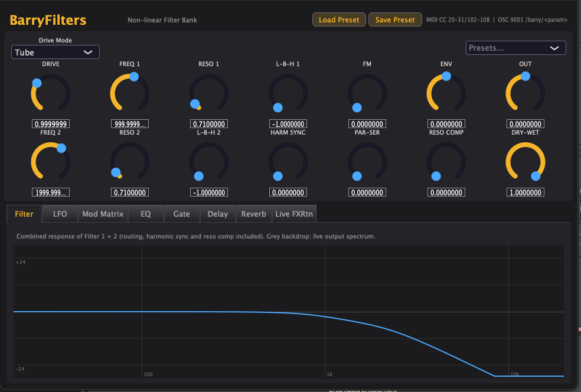Open the Drive Mode Tube dropdown
Image resolution: width=581 pixels, height=392 pixels.
click(x=56, y=52)
